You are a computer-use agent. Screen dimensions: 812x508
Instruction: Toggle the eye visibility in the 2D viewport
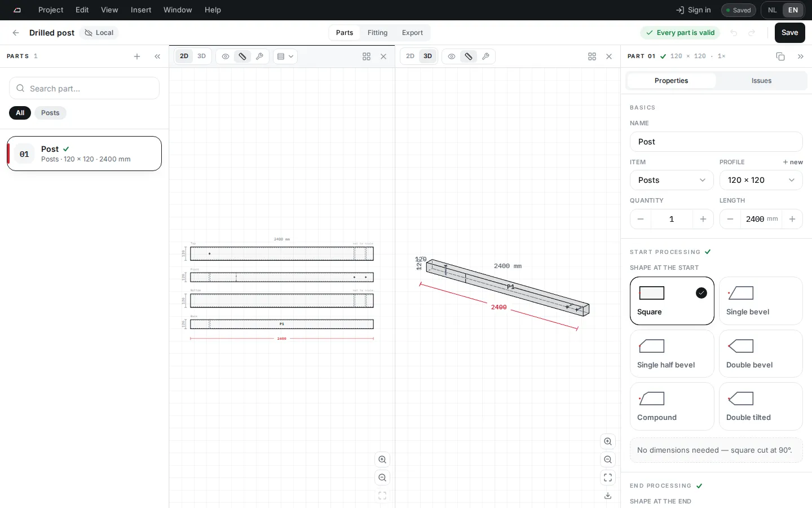[x=226, y=56]
